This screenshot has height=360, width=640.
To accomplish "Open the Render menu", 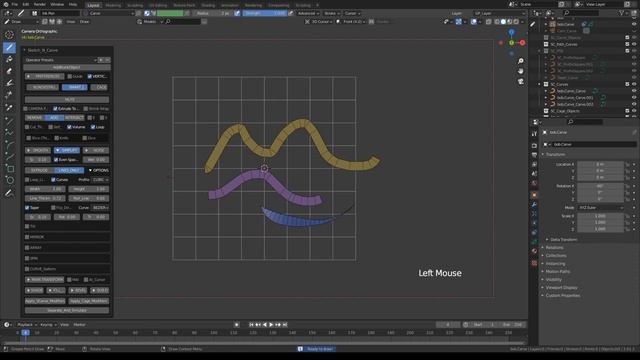I will 40,4.
